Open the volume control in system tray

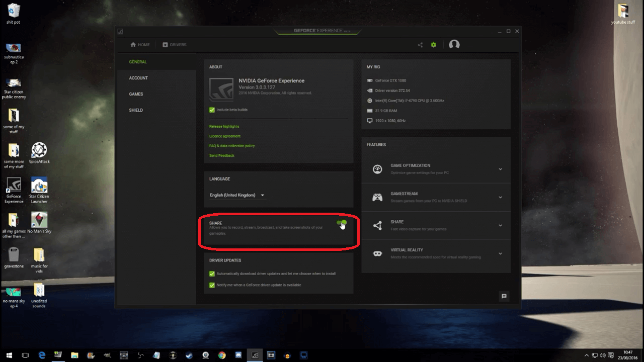(x=602, y=354)
